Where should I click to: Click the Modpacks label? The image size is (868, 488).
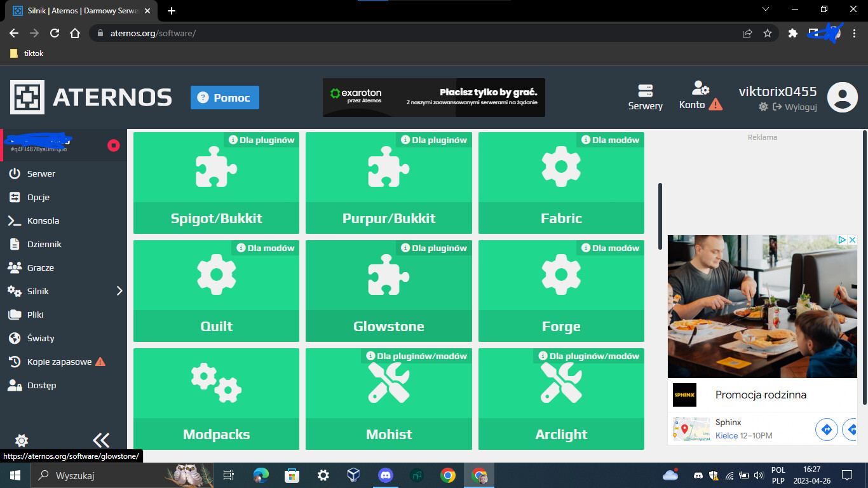[216, 435]
